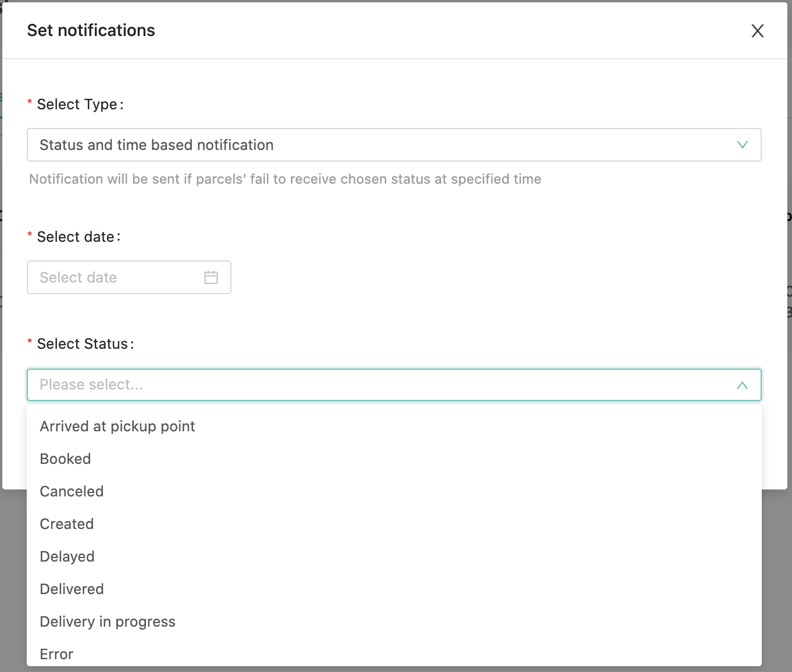Open the Select Type dropdown
This screenshot has height=672, width=792.
coord(394,145)
